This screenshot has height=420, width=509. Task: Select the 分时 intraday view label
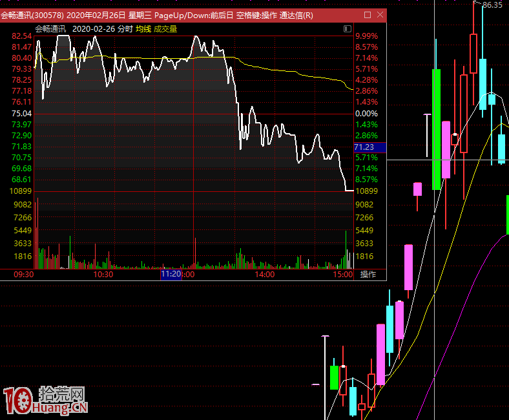click(x=125, y=28)
